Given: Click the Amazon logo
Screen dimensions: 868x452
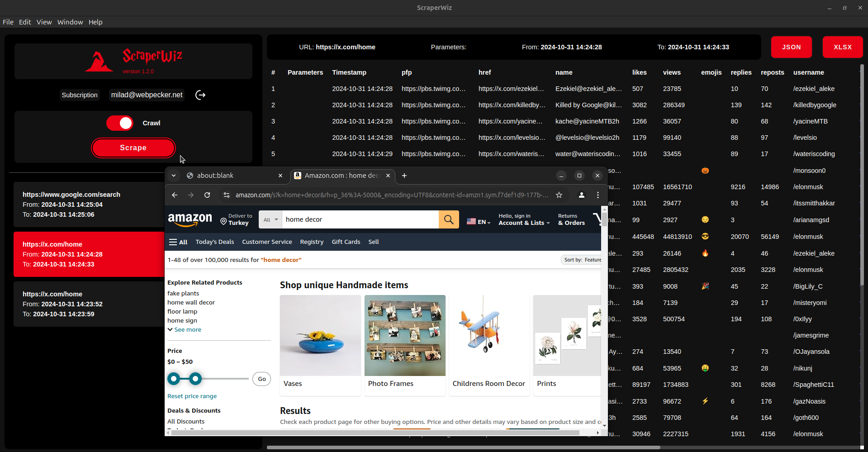Looking at the screenshot, I should (190, 220).
